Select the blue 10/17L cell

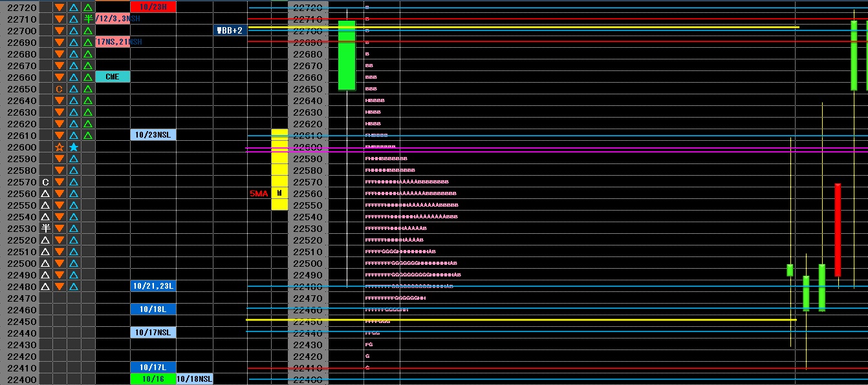pos(153,368)
